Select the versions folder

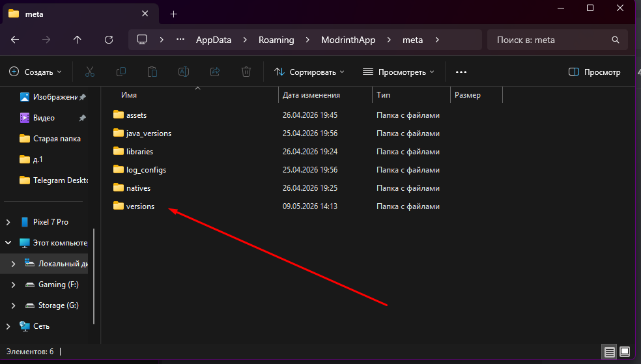(140, 206)
